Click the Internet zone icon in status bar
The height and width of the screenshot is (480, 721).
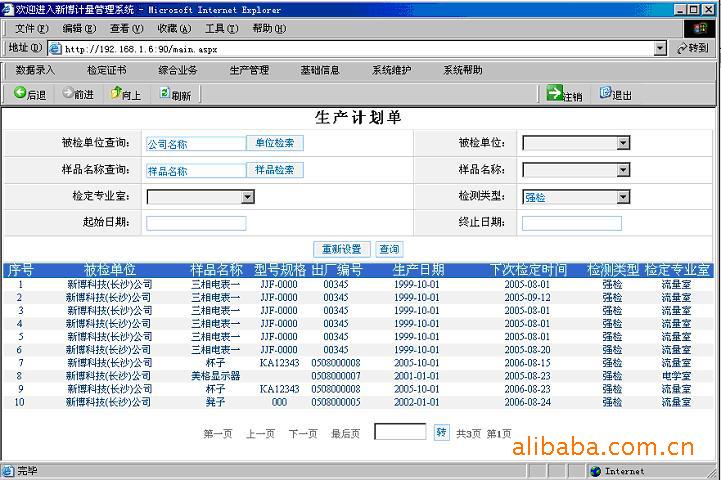pyautogui.click(x=595, y=471)
